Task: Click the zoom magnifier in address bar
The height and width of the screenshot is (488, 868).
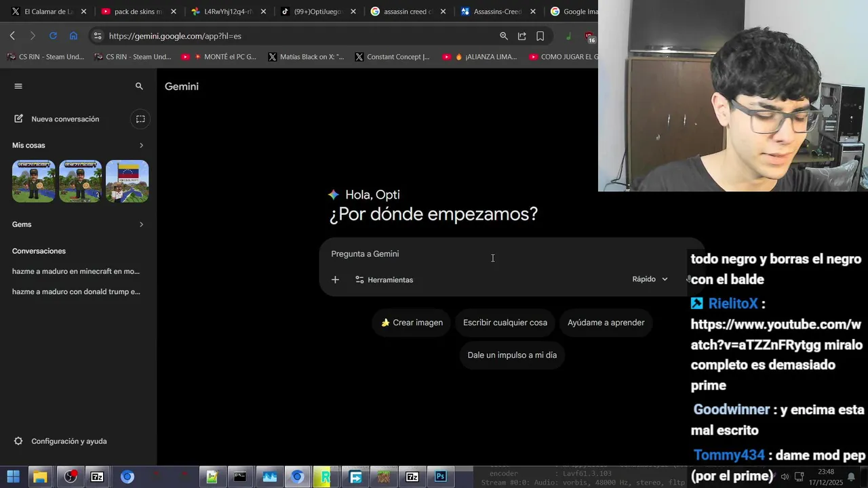Action: pyautogui.click(x=504, y=36)
